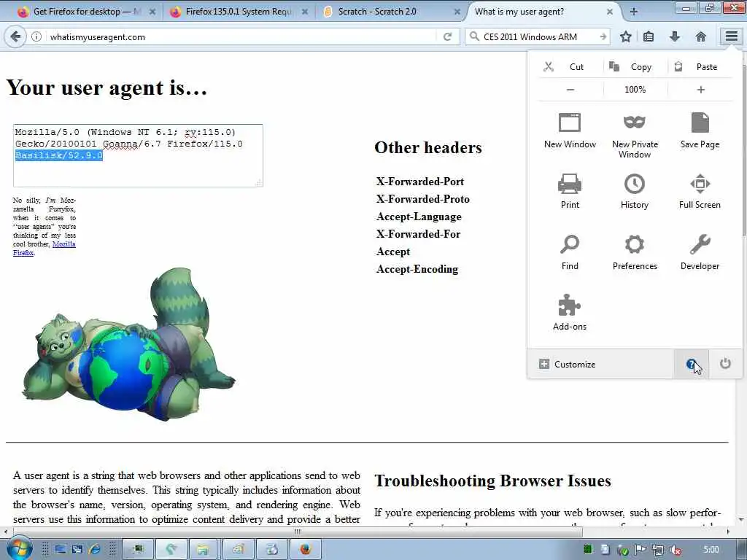Select Print in menu panel

pos(570,192)
